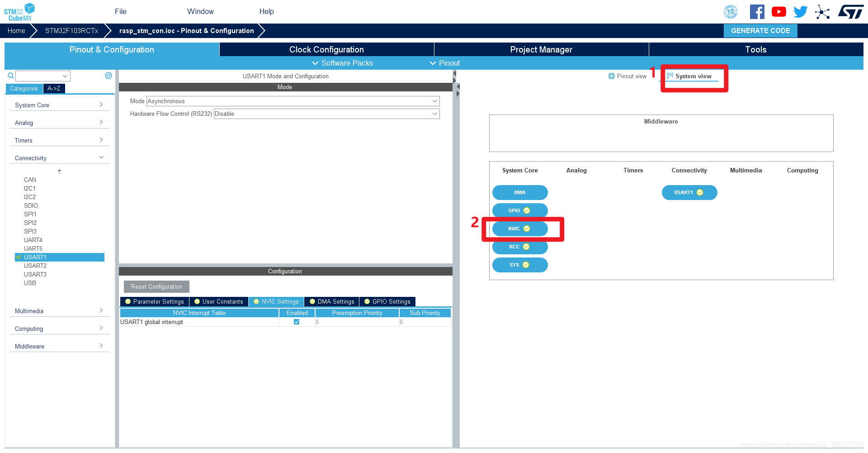Expand the Software Packs menu
Screen dimensions: 868x453
click(342, 63)
